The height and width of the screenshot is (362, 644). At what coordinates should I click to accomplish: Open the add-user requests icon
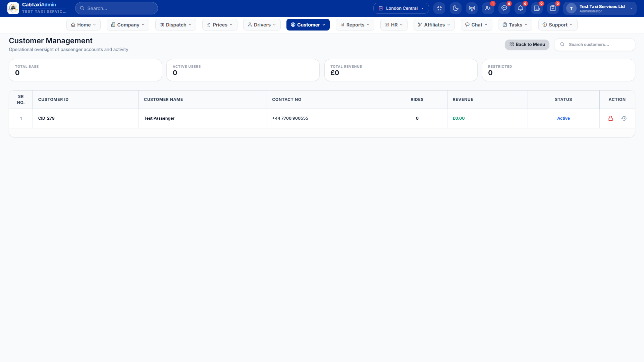point(488,8)
